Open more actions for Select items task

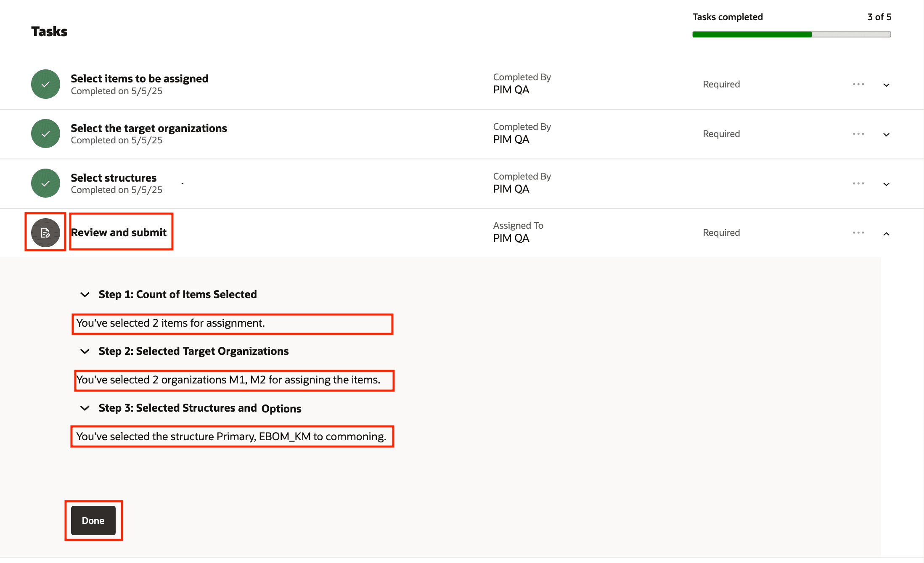[858, 84]
